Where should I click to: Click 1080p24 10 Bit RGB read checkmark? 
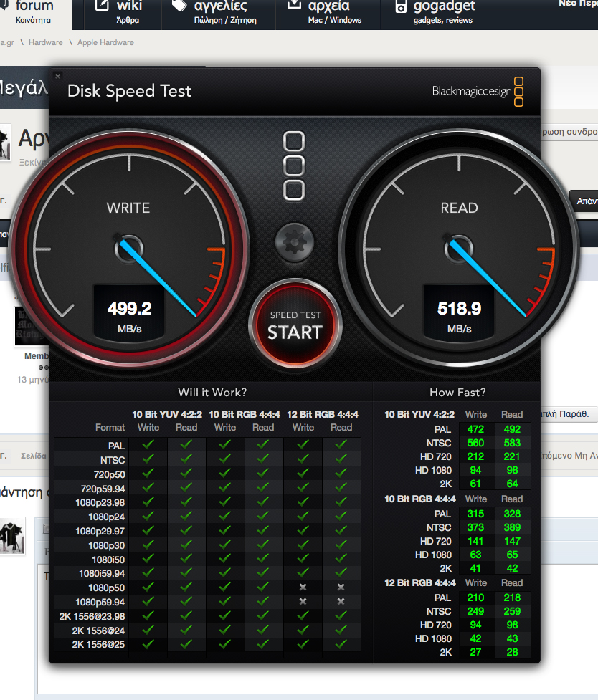coord(263,516)
